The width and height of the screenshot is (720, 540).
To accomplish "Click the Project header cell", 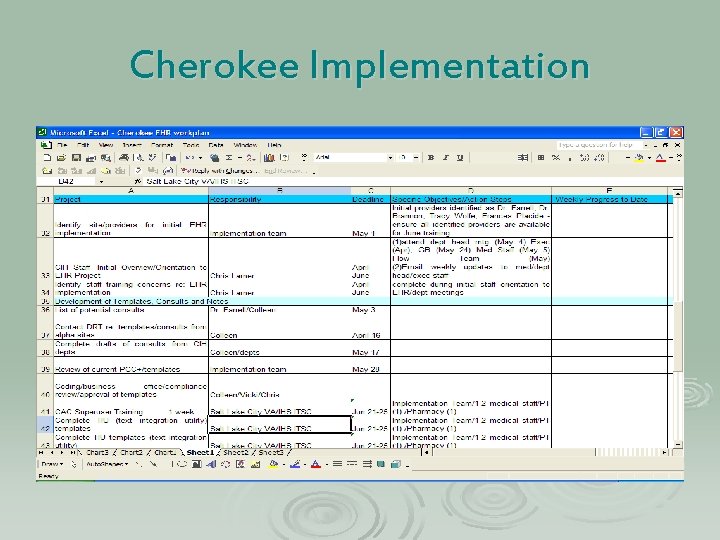I will point(131,199).
